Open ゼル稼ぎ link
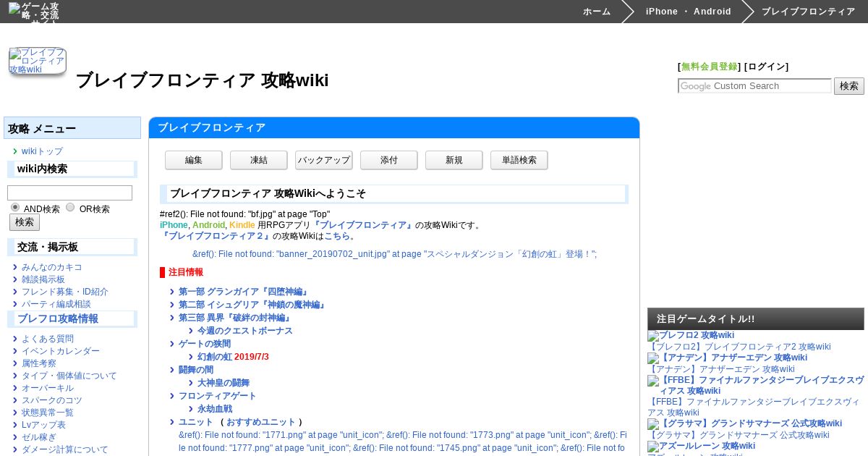The height and width of the screenshot is (456, 868). pos(39,437)
